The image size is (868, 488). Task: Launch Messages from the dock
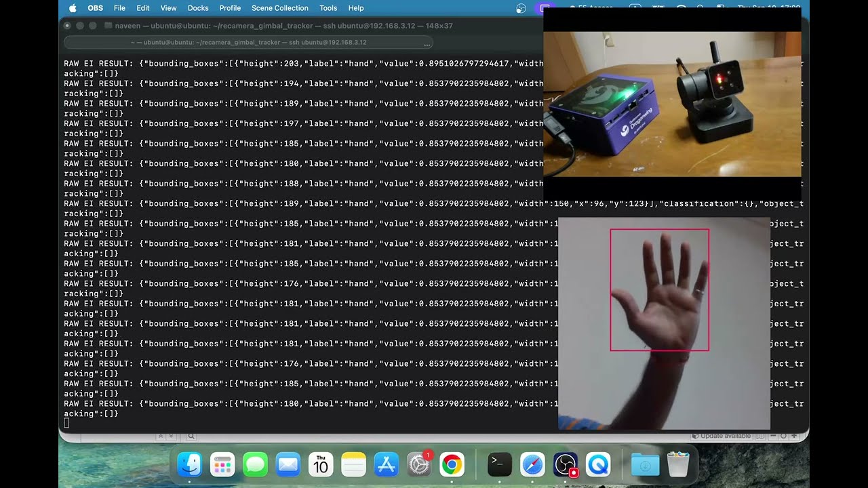click(256, 464)
